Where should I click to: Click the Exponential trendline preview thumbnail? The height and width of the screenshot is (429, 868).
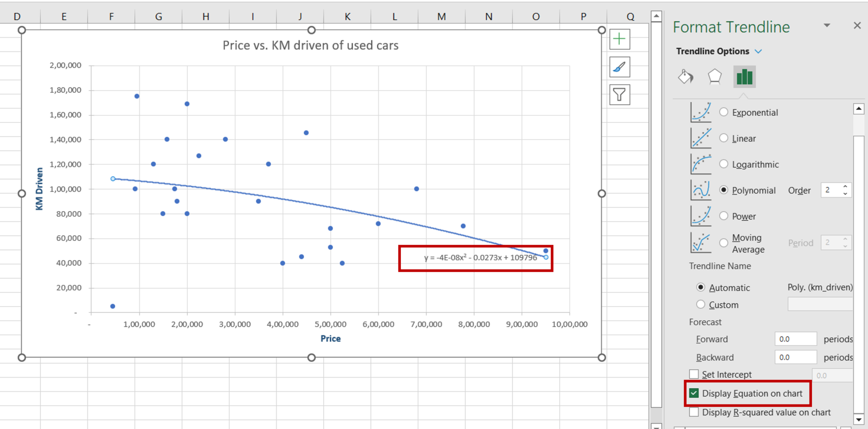click(x=701, y=112)
